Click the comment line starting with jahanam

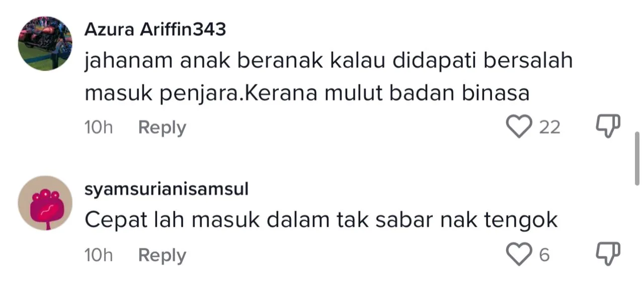(x=329, y=61)
